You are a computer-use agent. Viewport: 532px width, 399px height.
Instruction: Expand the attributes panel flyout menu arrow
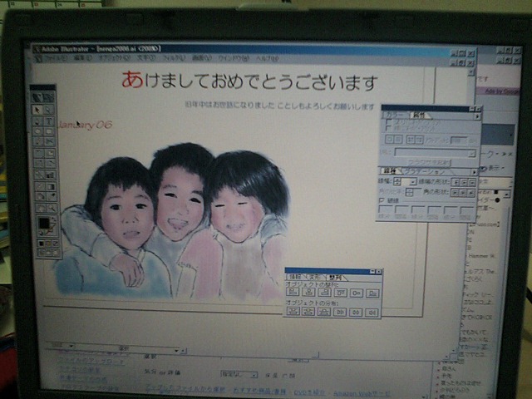[x=476, y=116]
